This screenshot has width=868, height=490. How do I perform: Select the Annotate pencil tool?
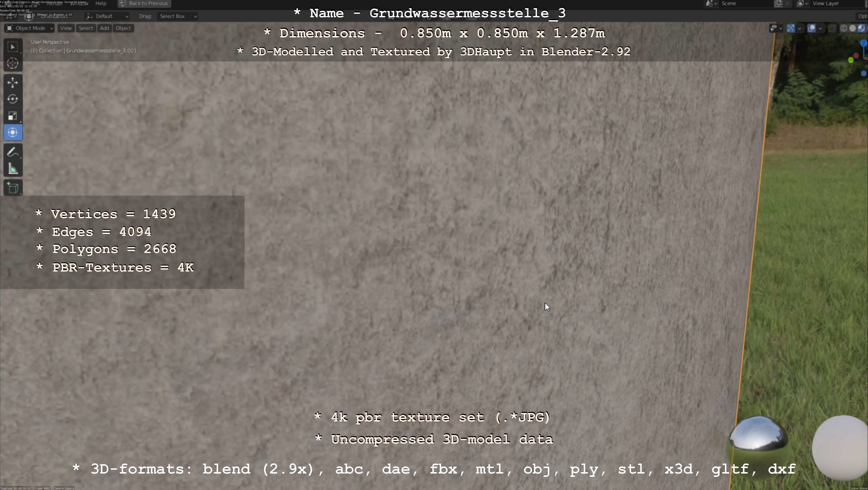click(13, 152)
